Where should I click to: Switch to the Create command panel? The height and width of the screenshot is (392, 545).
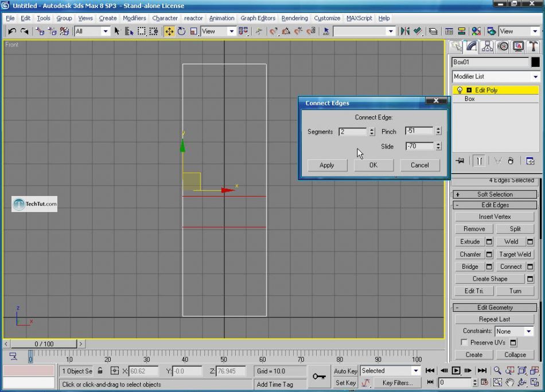click(457, 46)
